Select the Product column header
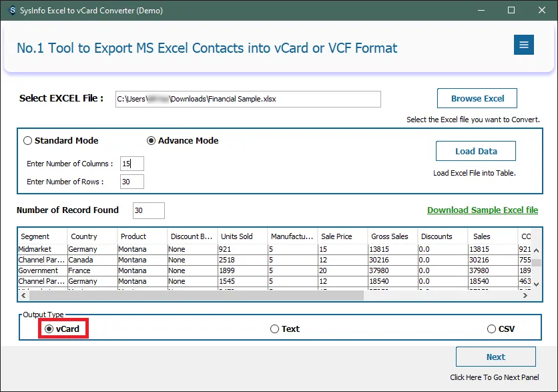The image size is (558, 392). (x=142, y=236)
